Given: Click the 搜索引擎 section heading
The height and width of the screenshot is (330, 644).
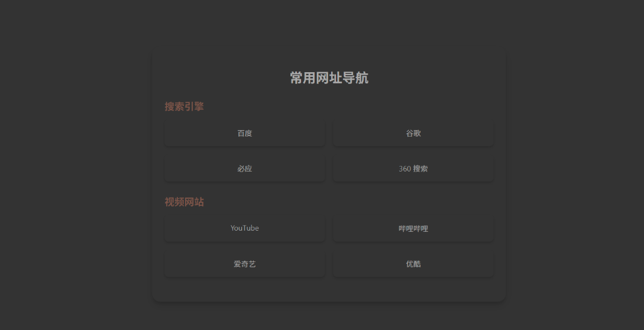Looking at the screenshot, I should [184, 106].
